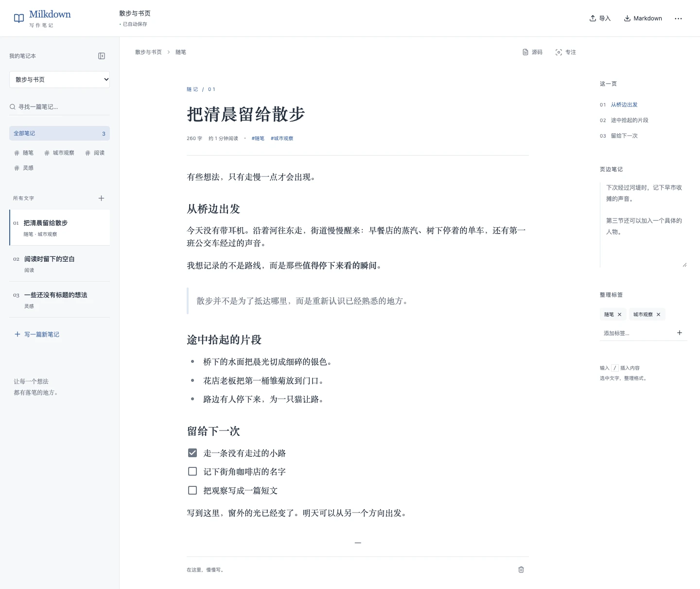Click the 导入 import button
The width and height of the screenshot is (700, 589).
coord(600,18)
